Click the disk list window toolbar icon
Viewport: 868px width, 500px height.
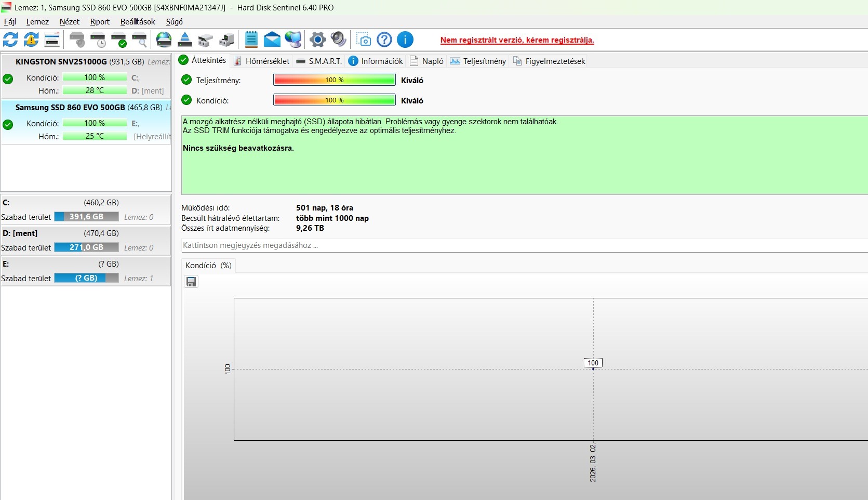point(52,40)
